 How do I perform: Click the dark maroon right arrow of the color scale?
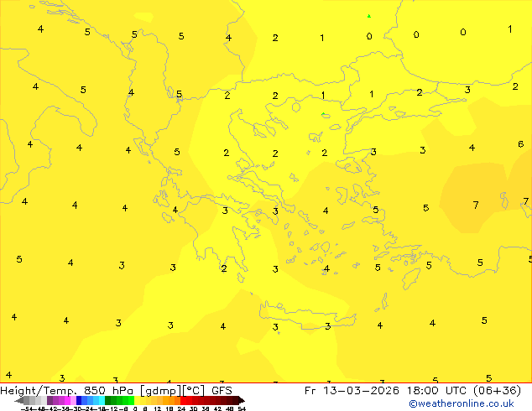(242, 400)
